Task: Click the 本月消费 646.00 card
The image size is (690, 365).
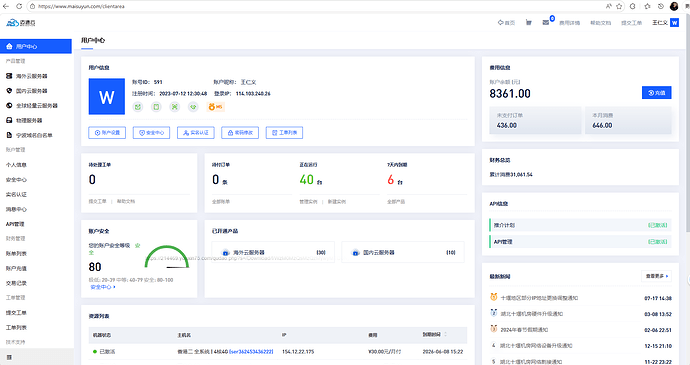Action: [628, 120]
